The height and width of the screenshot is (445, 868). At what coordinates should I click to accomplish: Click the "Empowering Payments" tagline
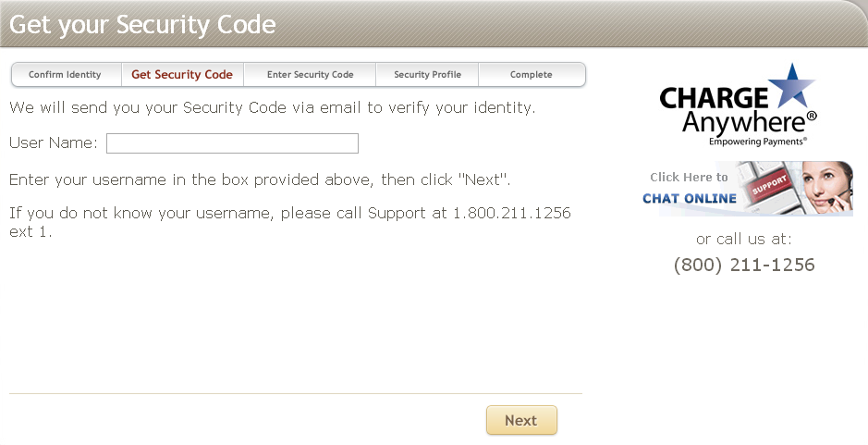[758, 142]
